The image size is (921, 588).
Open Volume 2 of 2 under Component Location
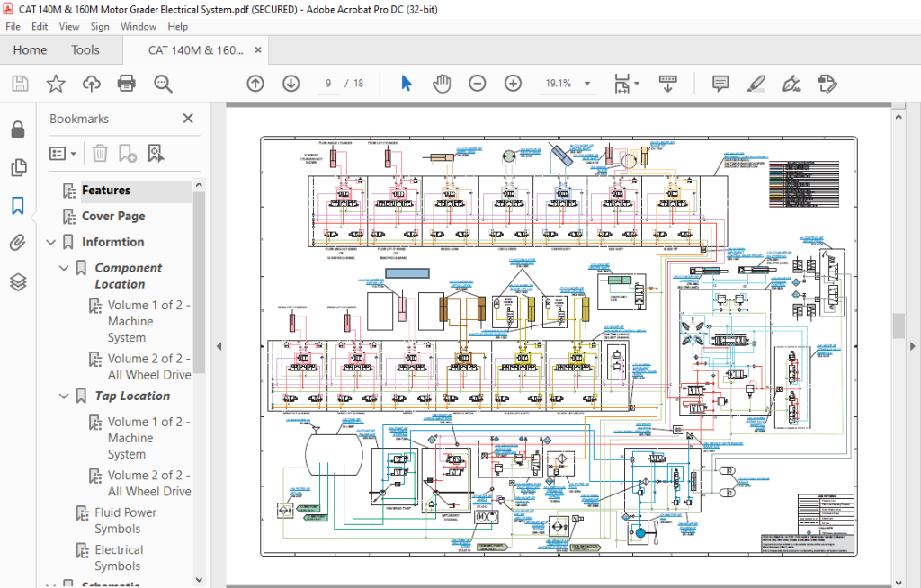click(149, 367)
